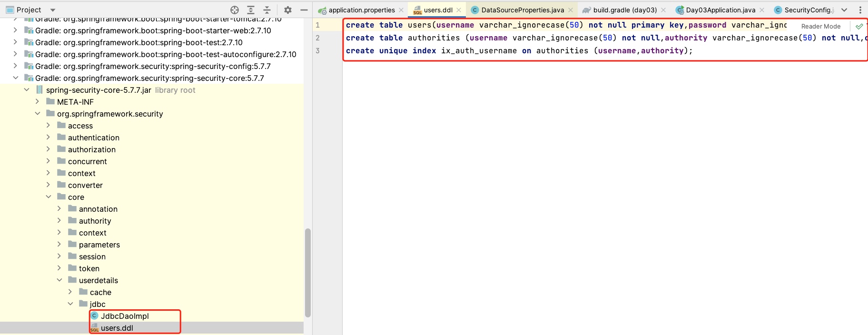Open the Project panel settings gear
Viewport: 868px width, 335px height.
point(288,10)
